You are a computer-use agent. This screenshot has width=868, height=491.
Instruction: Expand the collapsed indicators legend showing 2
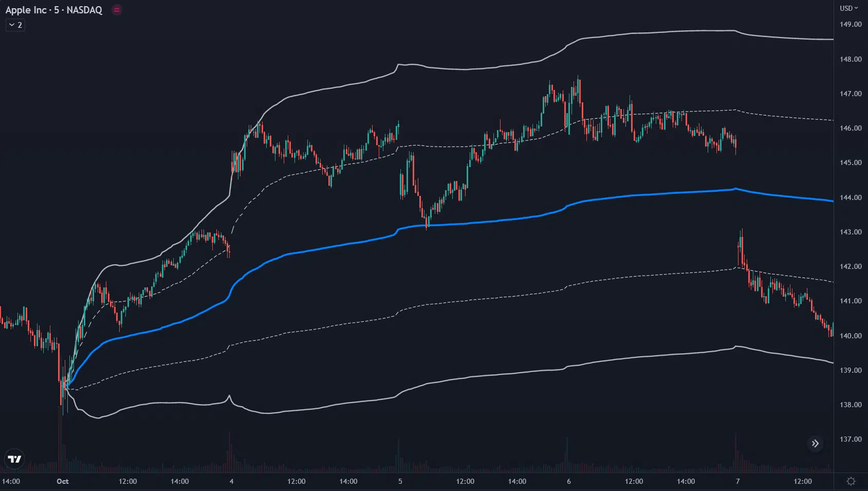point(15,25)
